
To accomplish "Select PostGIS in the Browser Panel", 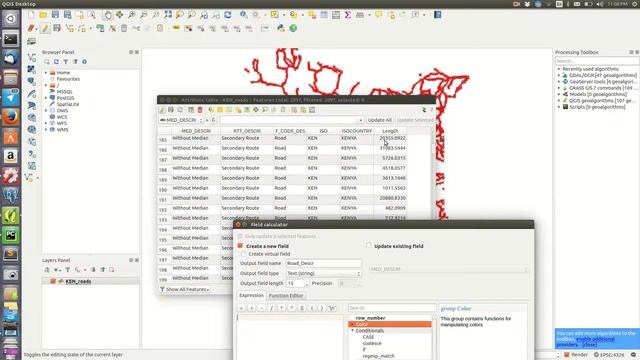I will click(x=65, y=98).
